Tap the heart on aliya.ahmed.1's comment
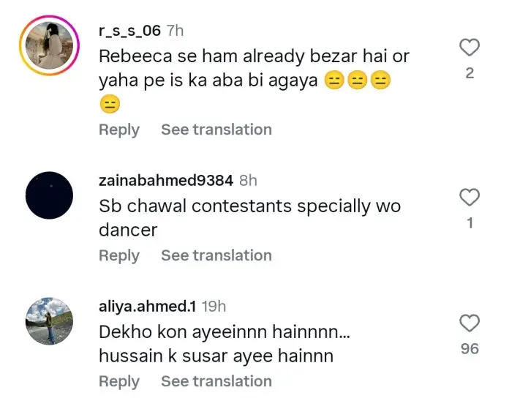 (x=470, y=323)
